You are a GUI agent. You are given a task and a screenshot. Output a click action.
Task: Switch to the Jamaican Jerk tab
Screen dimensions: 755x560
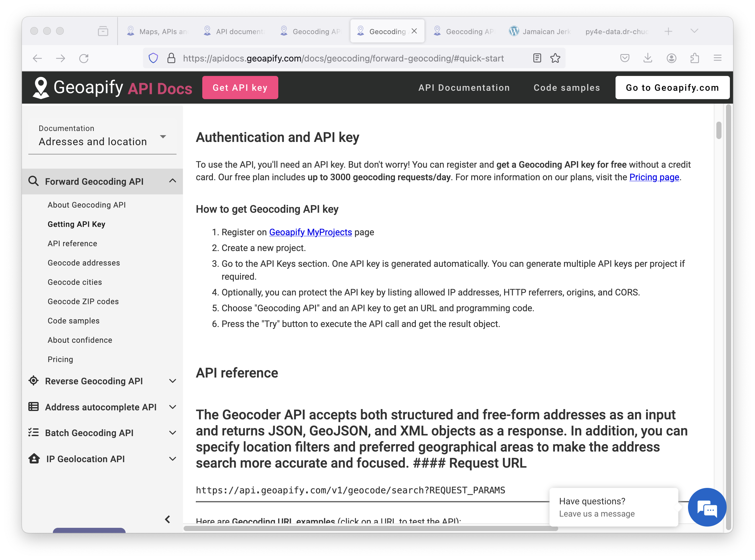click(x=540, y=32)
